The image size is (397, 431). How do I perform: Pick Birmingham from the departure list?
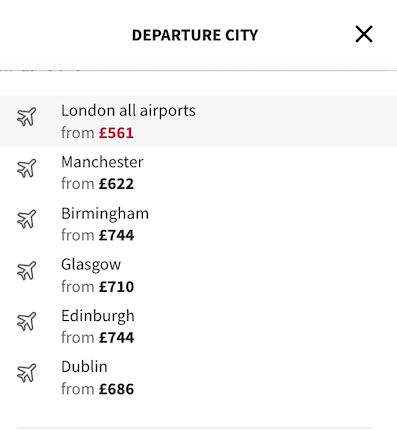198,224
